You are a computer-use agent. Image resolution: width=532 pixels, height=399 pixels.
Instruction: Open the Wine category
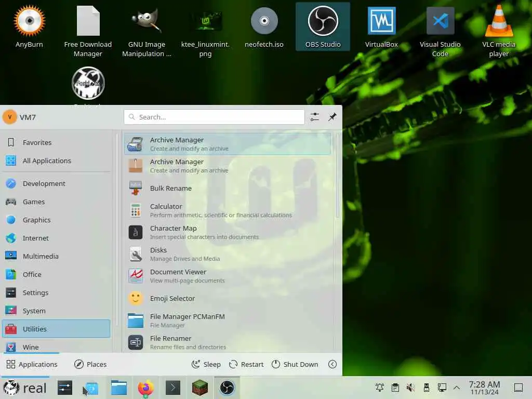[56, 347]
